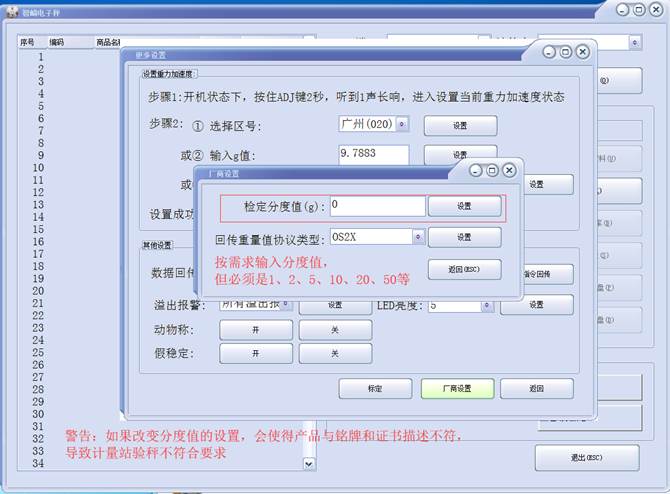The image size is (670, 494).
Task: Click 退出(ESC) in main window
Action: 587,458
